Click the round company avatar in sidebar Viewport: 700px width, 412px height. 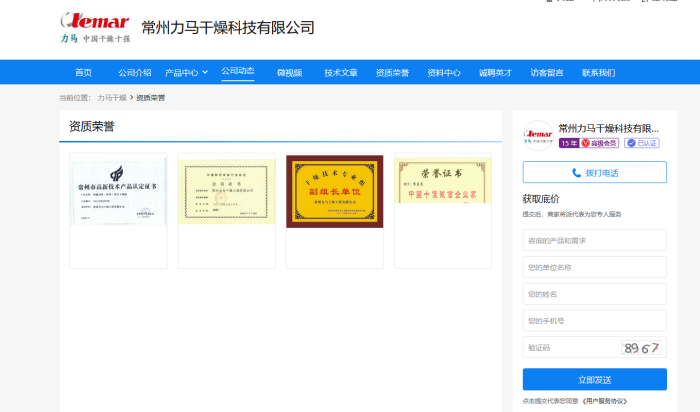(538, 136)
